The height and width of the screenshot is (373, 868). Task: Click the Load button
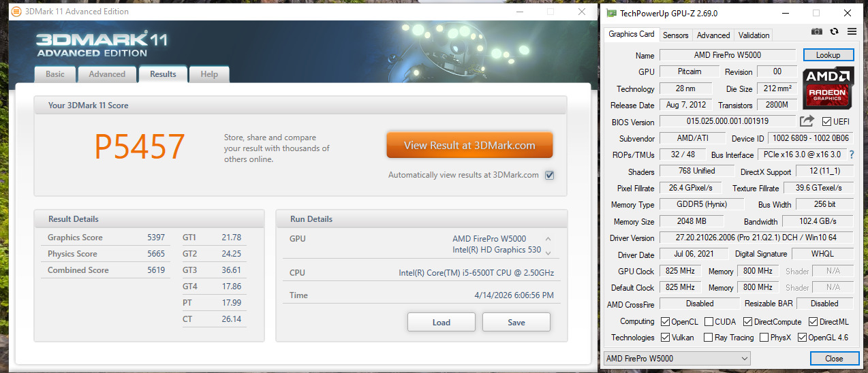(x=441, y=322)
